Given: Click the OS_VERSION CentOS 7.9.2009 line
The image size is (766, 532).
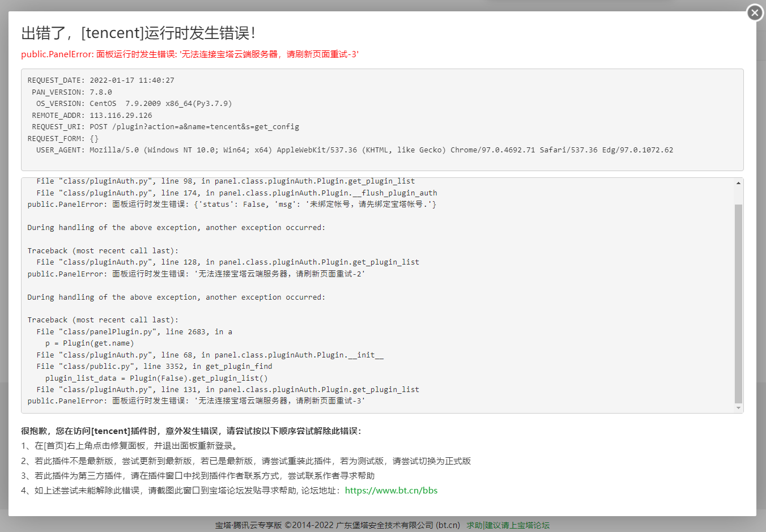Looking at the screenshot, I should click(x=134, y=104).
